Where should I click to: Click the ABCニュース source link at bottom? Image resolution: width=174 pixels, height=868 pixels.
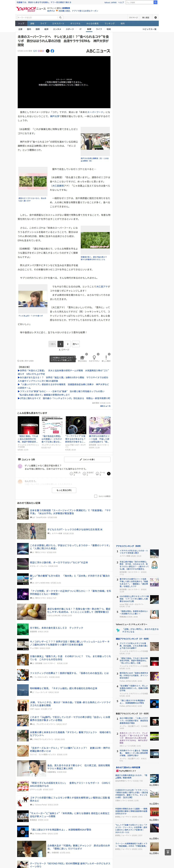click(105, 406)
